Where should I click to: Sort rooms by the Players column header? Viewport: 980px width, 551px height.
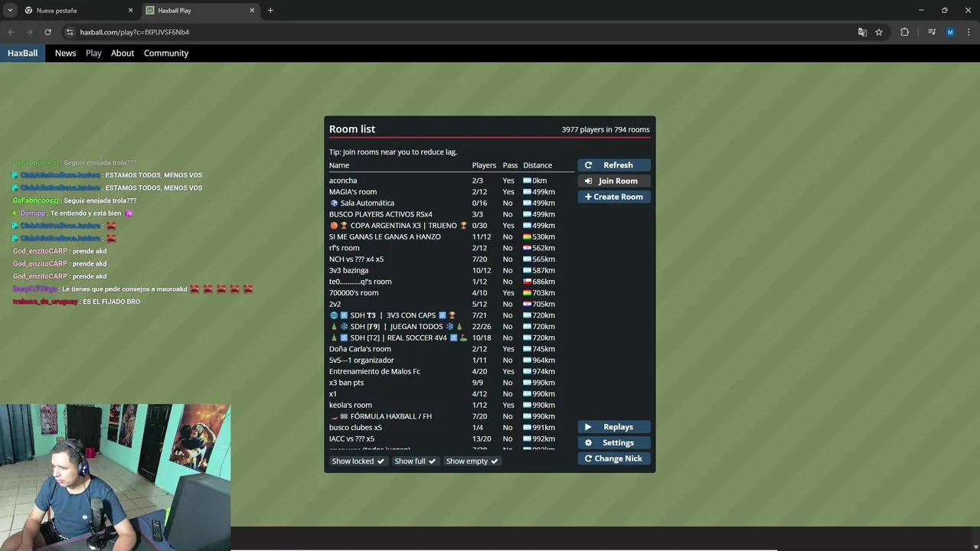(484, 165)
